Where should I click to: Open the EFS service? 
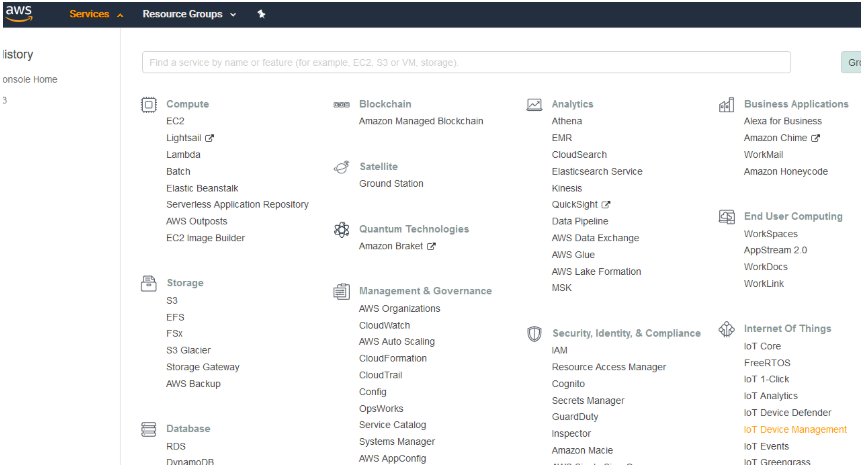click(x=175, y=317)
